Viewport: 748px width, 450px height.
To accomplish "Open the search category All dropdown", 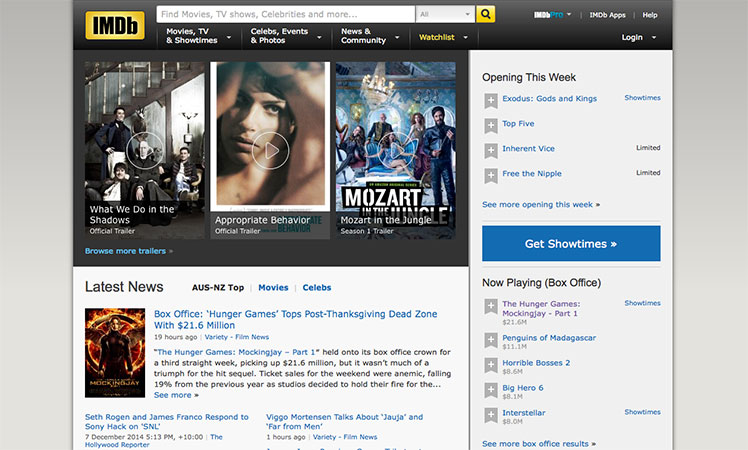I will click(445, 14).
